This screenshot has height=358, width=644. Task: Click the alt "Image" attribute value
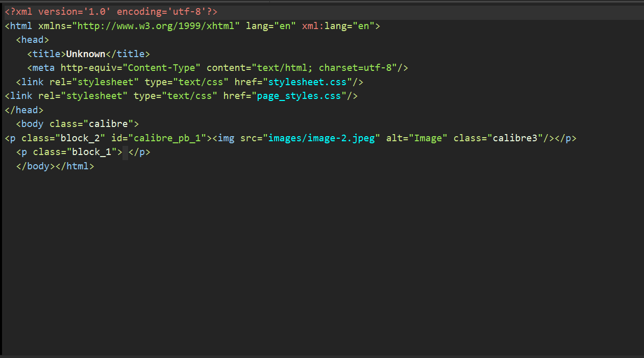429,138
